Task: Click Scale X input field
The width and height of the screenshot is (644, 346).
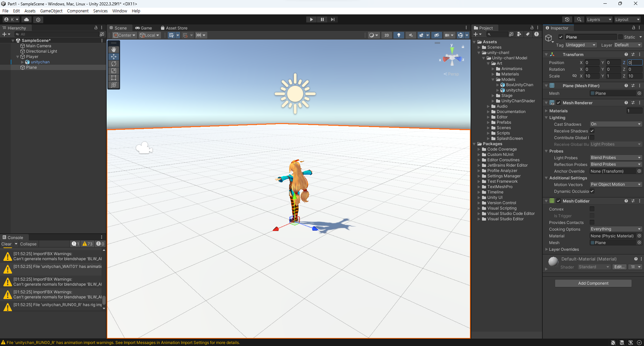Action: coord(592,76)
